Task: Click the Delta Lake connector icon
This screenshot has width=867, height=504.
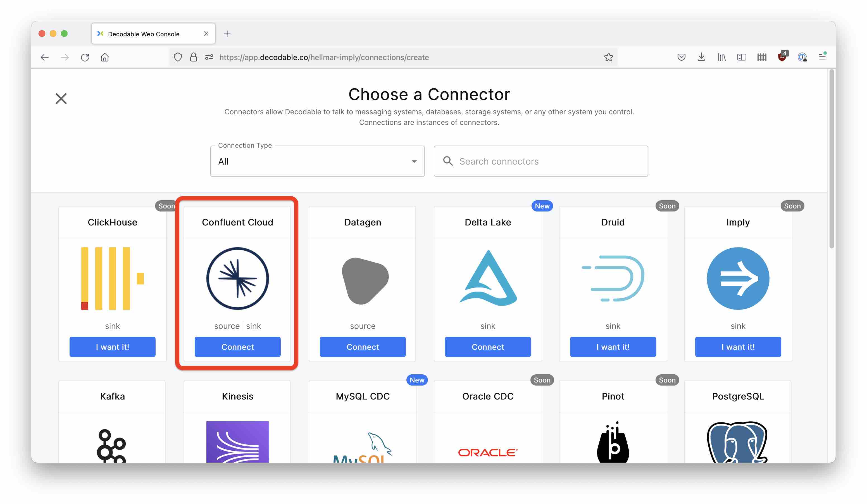Action: point(488,278)
